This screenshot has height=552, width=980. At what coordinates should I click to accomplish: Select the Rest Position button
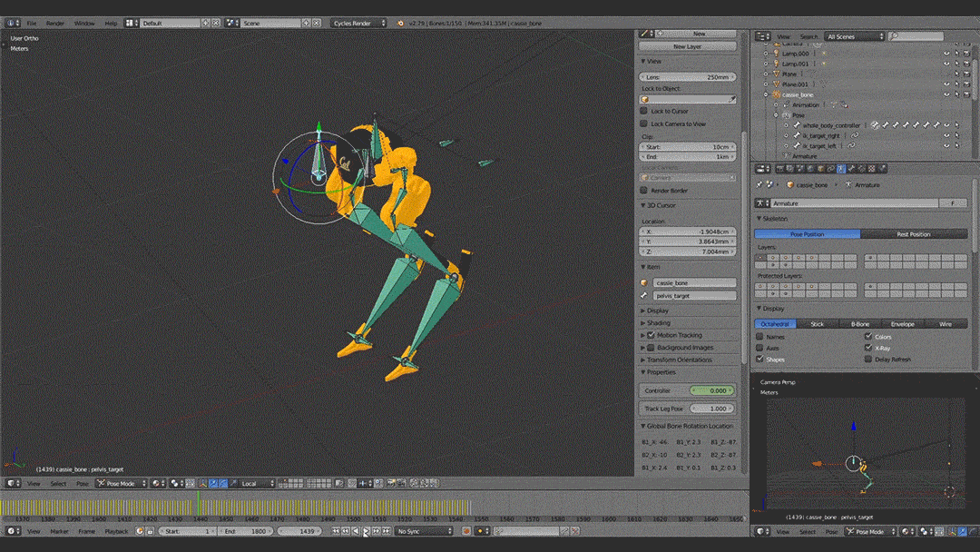click(913, 234)
